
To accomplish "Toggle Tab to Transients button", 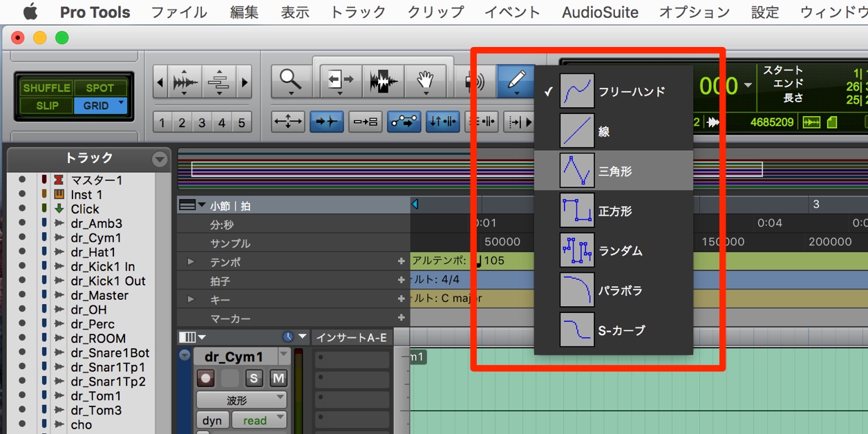I will pyautogui.click(x=326, y=121).
